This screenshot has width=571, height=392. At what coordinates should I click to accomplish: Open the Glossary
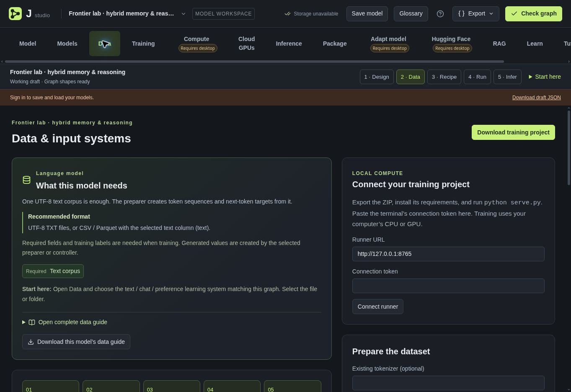(x=411, y=13)
